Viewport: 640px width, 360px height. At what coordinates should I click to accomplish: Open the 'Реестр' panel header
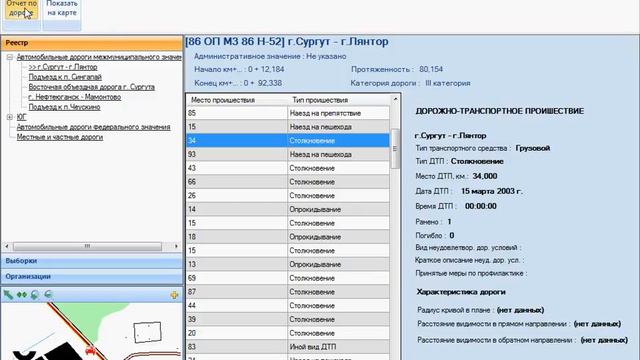click(92, 43)
